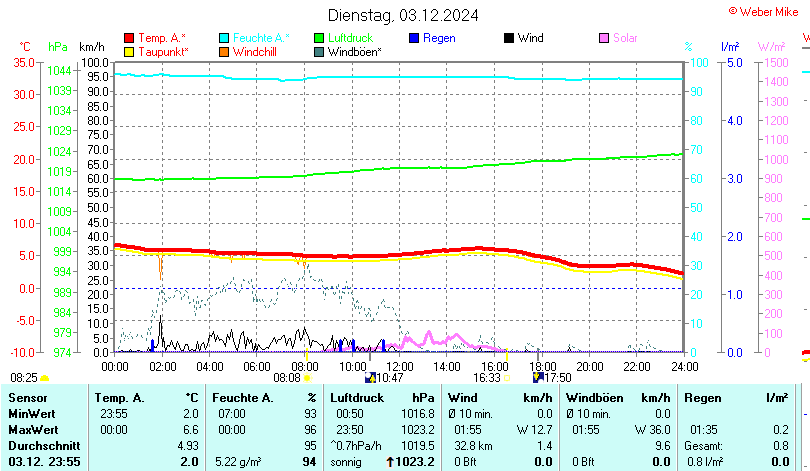
Task: Select the Temp. A.* legend label
Action: (162, 38)
